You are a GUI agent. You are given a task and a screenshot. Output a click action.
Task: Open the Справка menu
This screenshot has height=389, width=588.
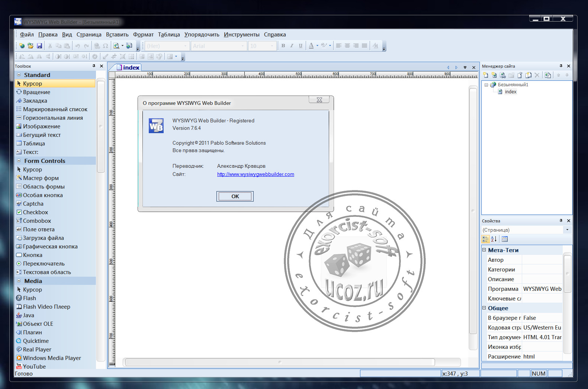(275, 35)
